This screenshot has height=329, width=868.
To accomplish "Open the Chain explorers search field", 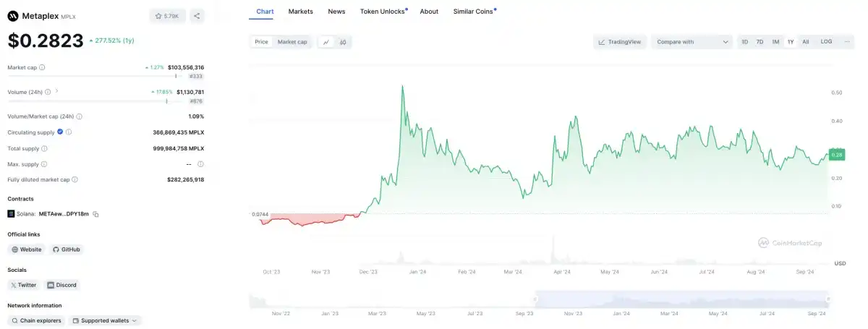I will pos(37,320).
